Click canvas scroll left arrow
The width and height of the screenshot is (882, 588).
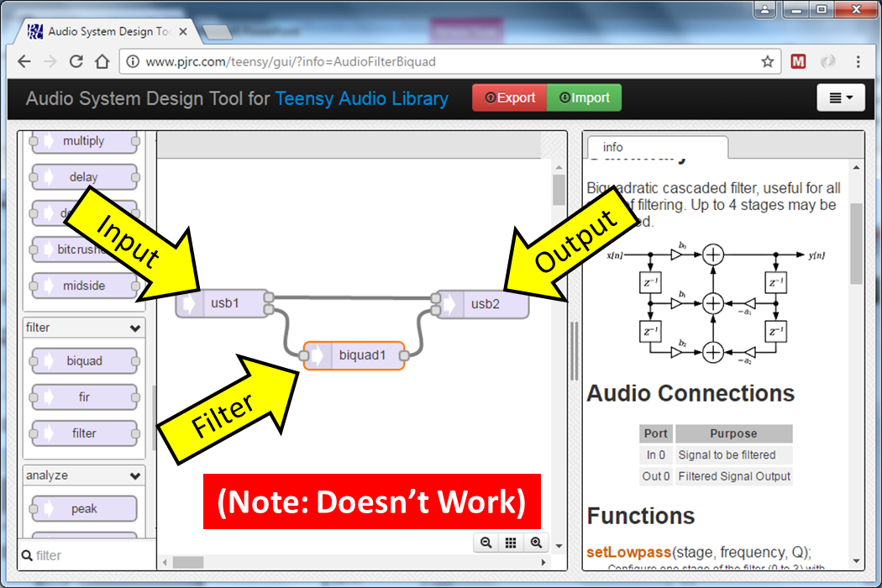coord(165,562)
